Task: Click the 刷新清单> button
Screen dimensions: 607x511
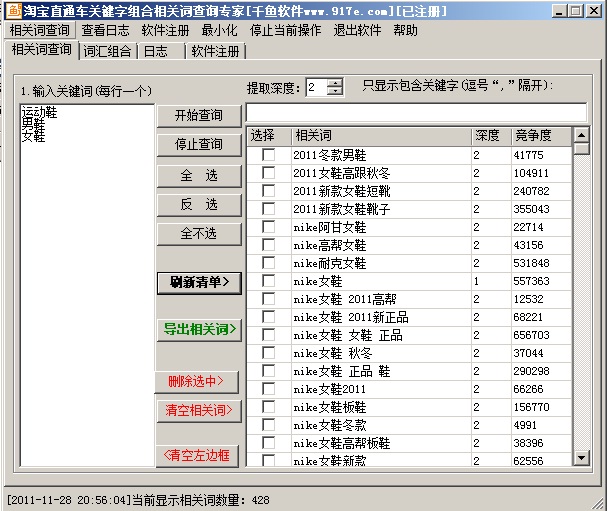Action: point(199,283)
